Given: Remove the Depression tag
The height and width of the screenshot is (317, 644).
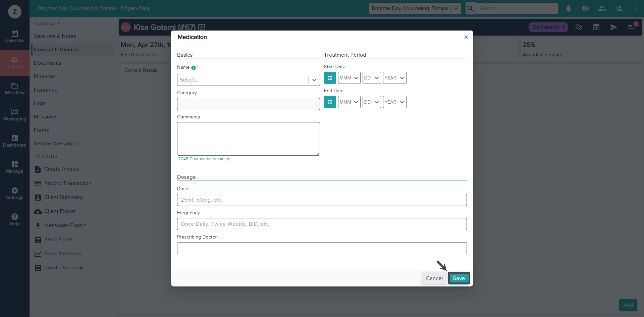Looking at the screenshot, I should tap(564, 27).
